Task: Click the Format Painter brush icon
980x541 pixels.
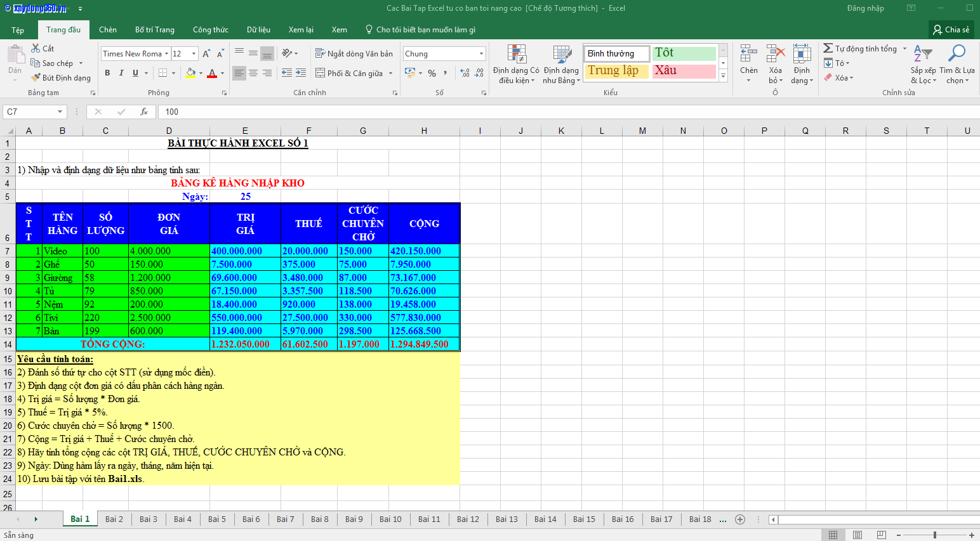Action: (36, 78)
